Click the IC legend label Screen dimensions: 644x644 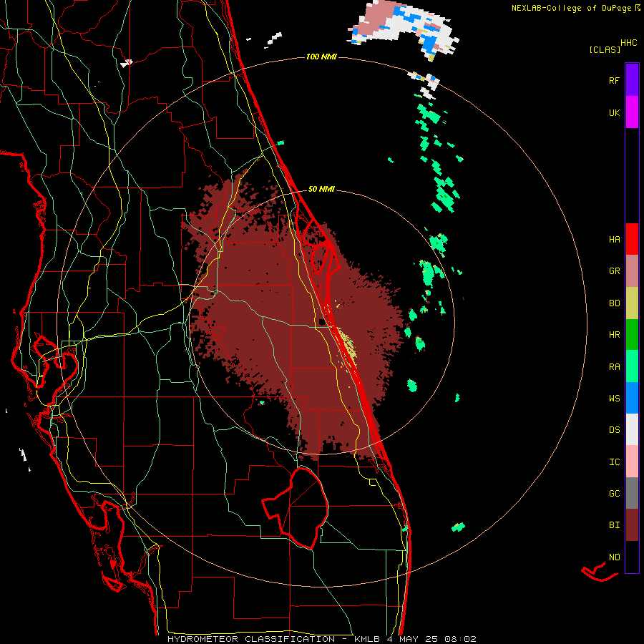(x=614, y=462)
